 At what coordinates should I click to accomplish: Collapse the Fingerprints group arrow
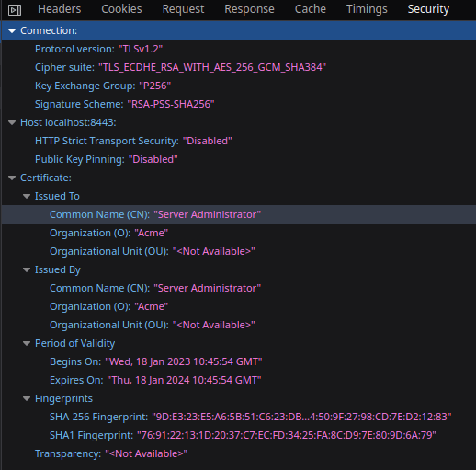pyautogui.click(x=27, y=398)
